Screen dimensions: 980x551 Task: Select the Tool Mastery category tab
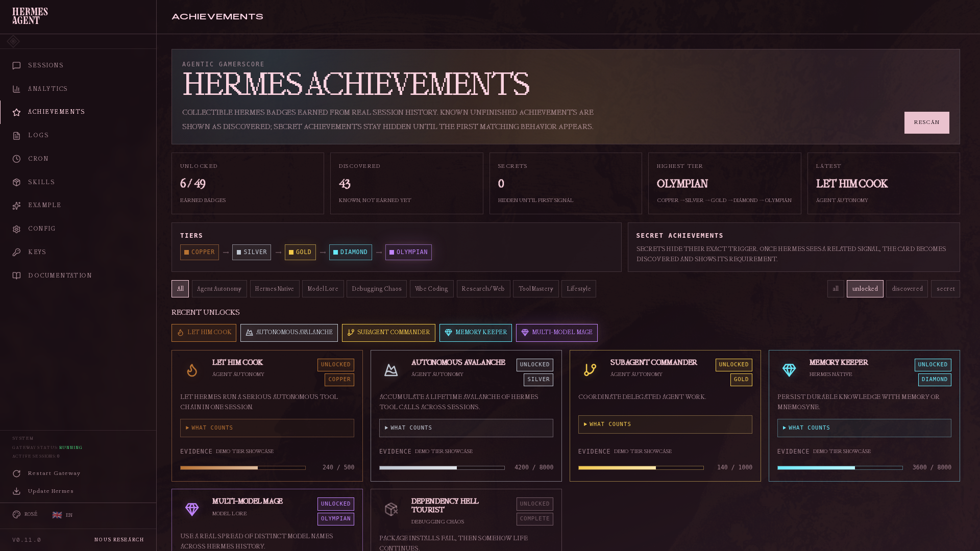tap(536, 289)
